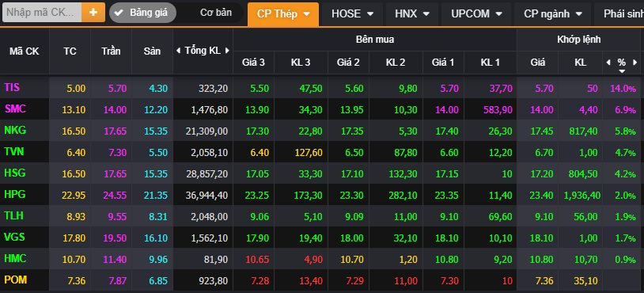
Task: Open the HOSE exchange dropdown
Action: pyautogui.click(x=353, y=13)
